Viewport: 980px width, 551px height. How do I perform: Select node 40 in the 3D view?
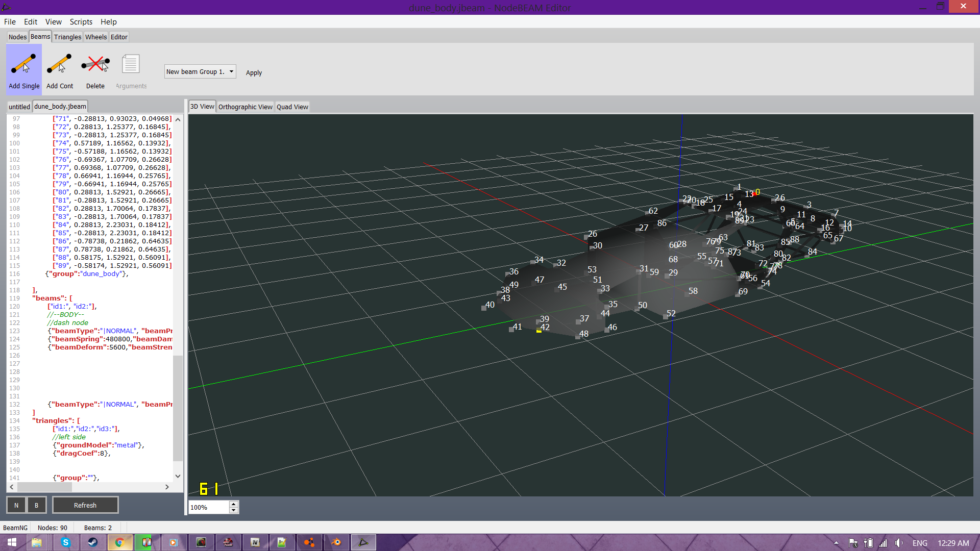pyautogui.click(x=483, y=308)
